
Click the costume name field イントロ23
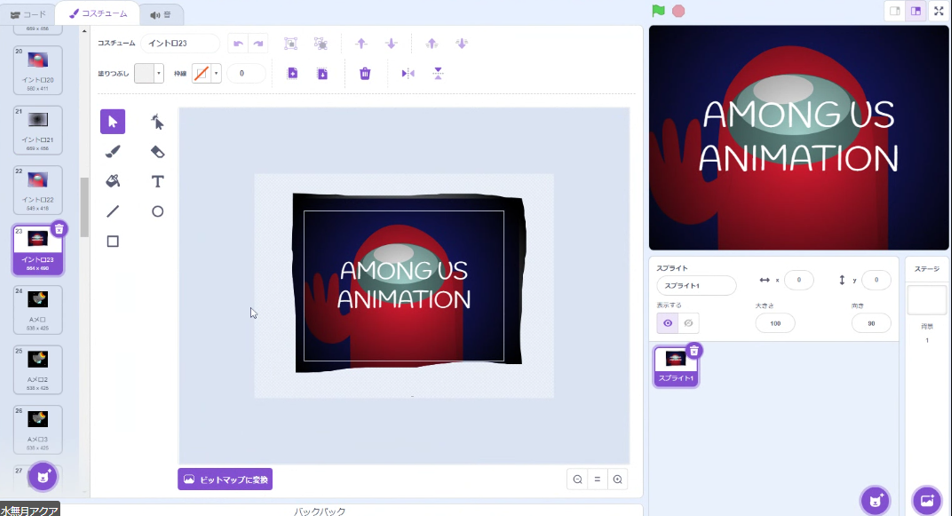point(180,44)
